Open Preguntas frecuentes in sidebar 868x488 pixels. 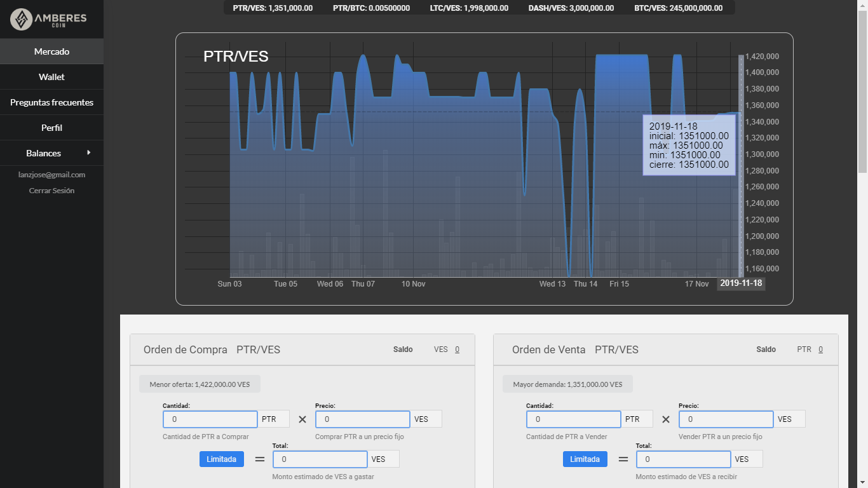pos(51,102)
